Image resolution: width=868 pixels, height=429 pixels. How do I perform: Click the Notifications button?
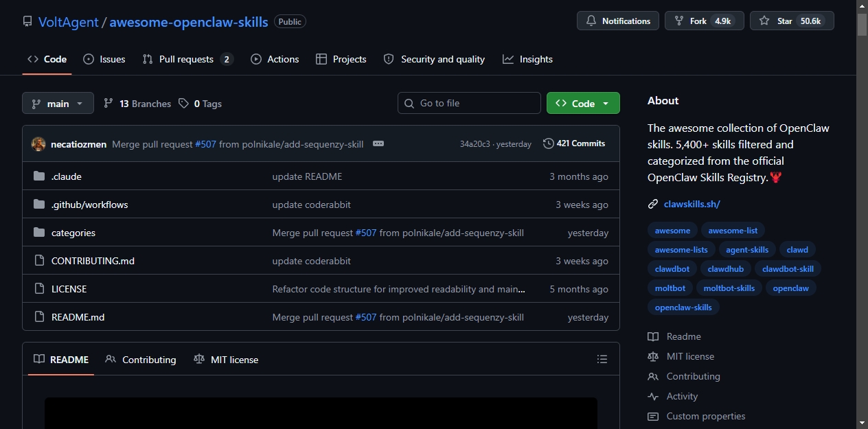click(x=618, y=21)
